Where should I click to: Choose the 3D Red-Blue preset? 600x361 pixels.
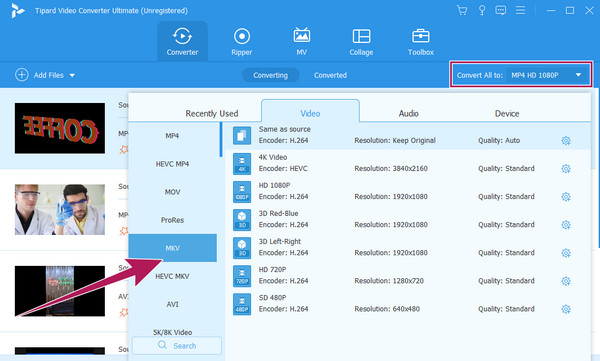tap(409, 220)
